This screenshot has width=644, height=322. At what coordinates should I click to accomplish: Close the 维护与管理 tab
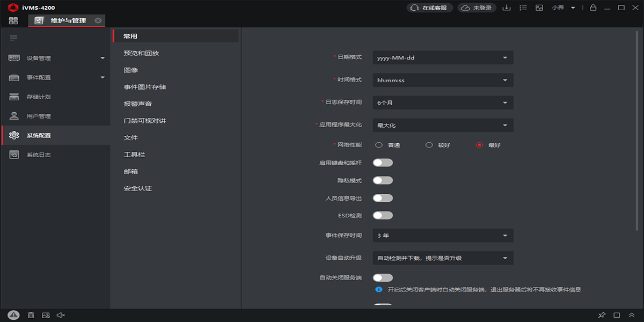98,20
